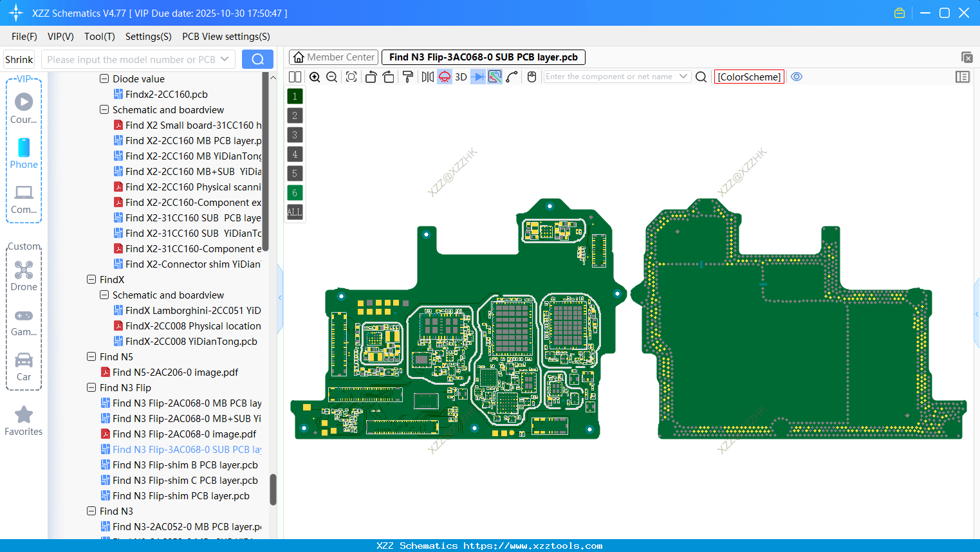The height and width of the screenshot is (552, 980).
Task: Rotate the board counterclockwise
Action: [371, 77]
